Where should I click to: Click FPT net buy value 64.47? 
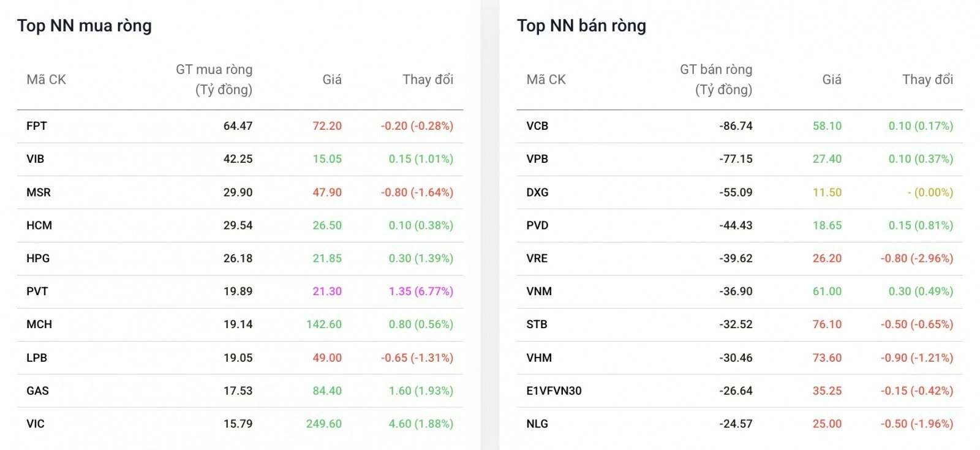click(x=238, y=126)
